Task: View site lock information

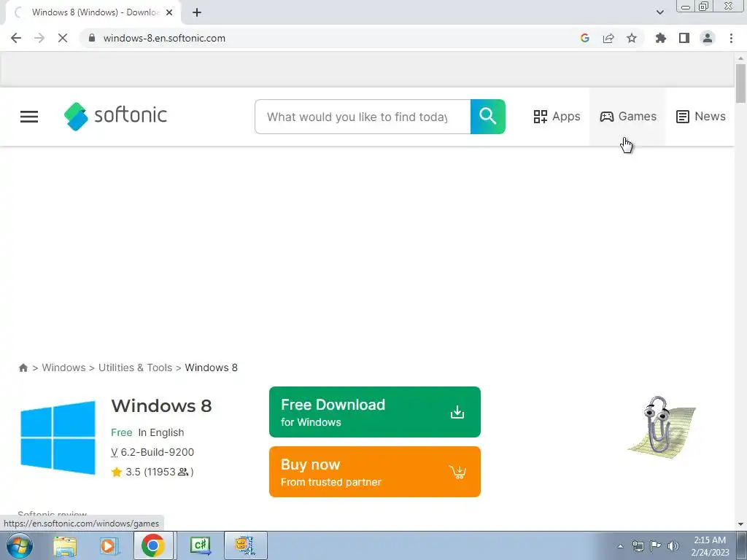Action: point(92,38)
